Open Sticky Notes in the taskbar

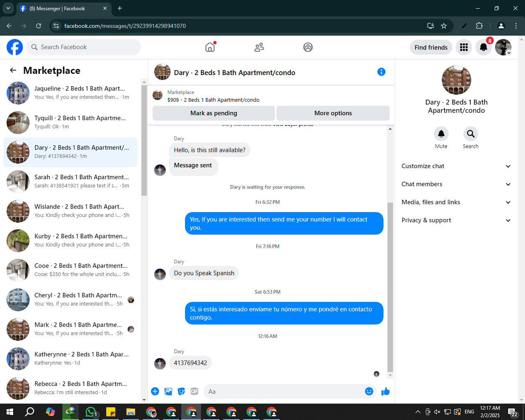click(x=110, y=412)
